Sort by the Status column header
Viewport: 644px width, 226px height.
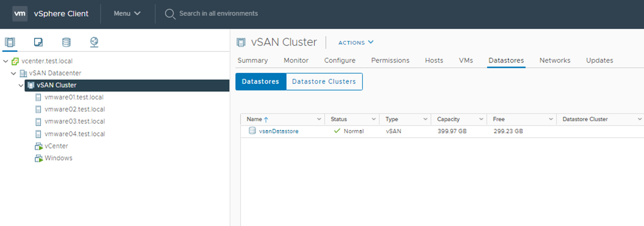(x=339, y=119)
